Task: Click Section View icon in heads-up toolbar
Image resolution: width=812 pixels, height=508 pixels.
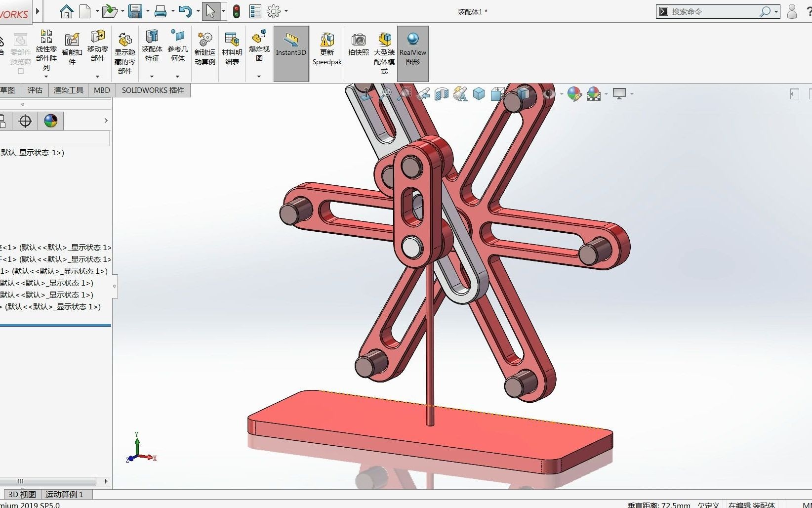Action: [442, 93]
